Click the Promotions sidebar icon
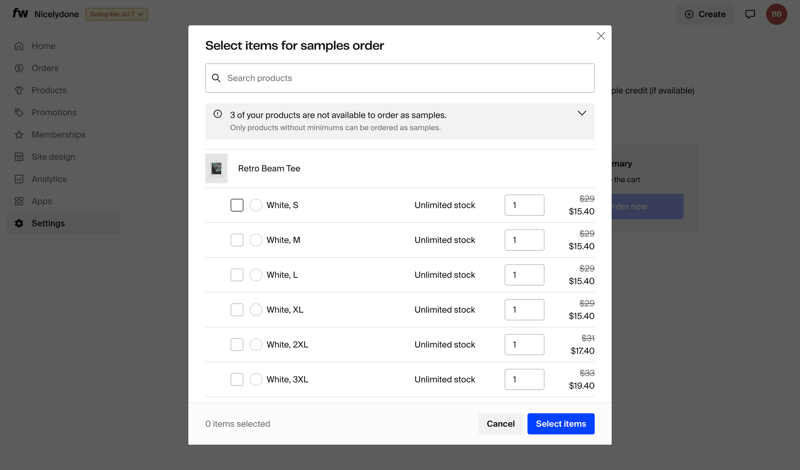Screen dimensions: 800x470 tap(19, 112)
